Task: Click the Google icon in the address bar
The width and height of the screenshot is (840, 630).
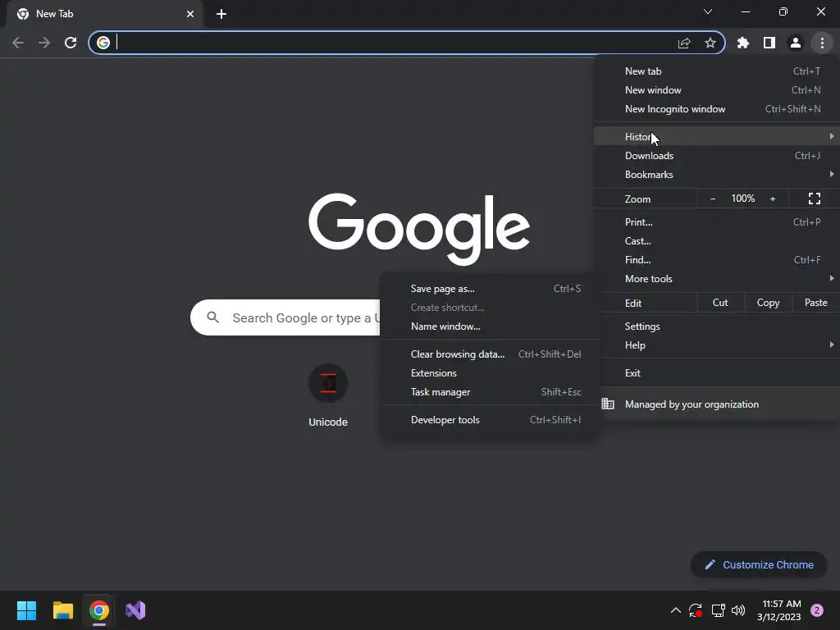Action: 103,43
